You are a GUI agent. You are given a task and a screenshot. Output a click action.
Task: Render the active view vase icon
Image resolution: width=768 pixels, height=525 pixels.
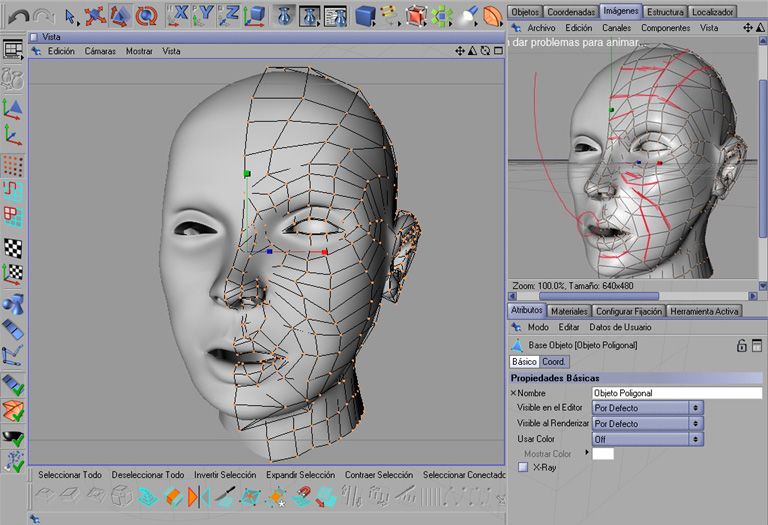[285, 16]
